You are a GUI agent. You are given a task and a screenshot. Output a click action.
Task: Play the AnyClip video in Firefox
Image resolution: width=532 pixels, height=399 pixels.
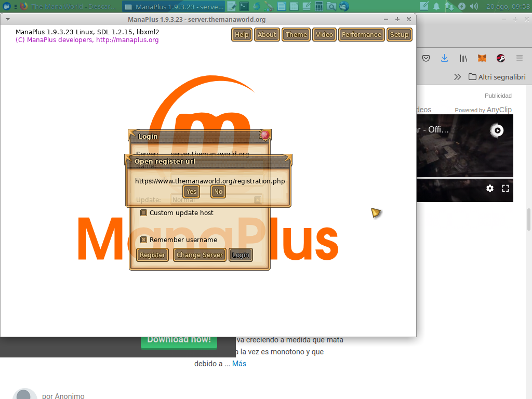497,130
